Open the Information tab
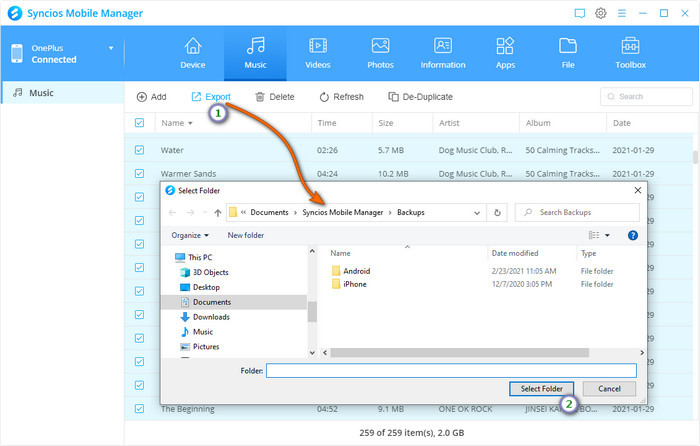The width and height of the screenshot is (700, 446). click(x=442, y=53)
